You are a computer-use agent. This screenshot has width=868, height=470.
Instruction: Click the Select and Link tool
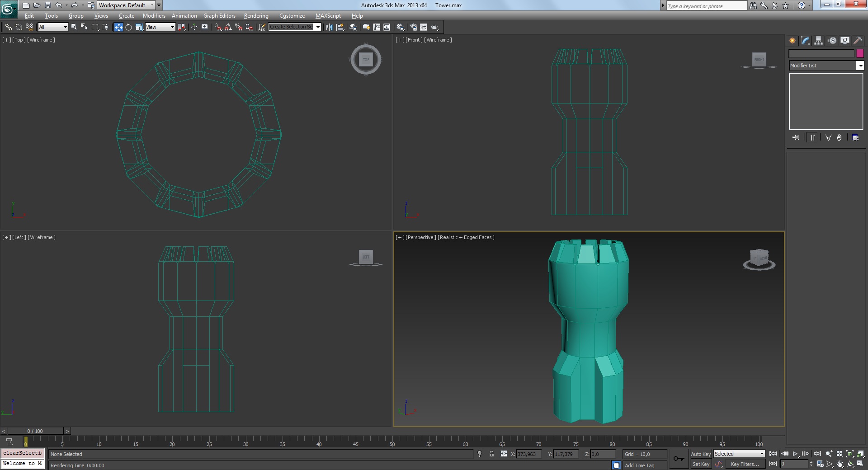click(x=8, y=27)
